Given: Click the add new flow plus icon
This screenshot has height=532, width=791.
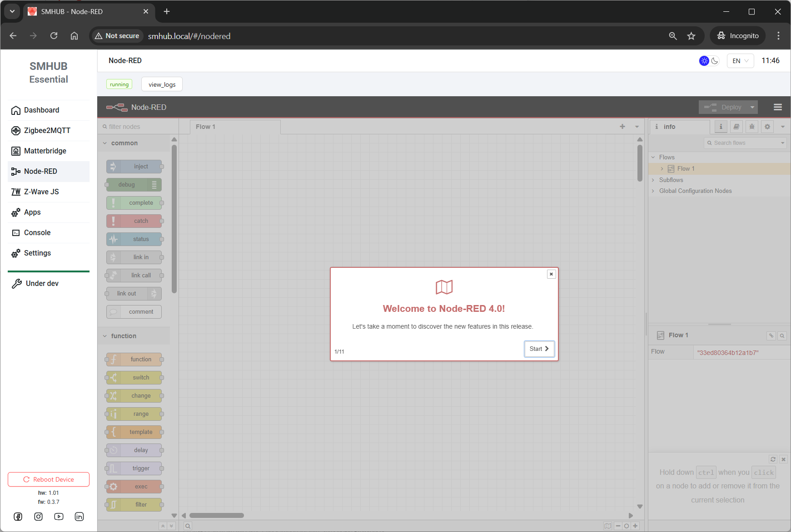Looking at the screenshot, I should coord(622,127).
